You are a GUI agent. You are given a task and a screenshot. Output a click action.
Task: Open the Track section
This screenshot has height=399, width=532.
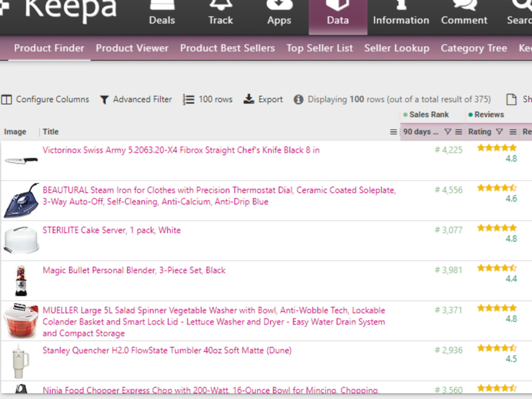(x=221, y=14)
